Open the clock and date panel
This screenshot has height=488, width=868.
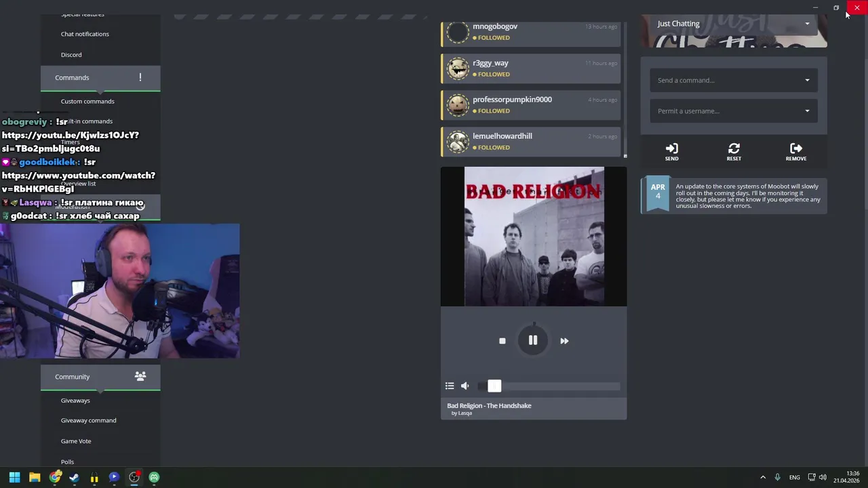[x=846, y=477]
